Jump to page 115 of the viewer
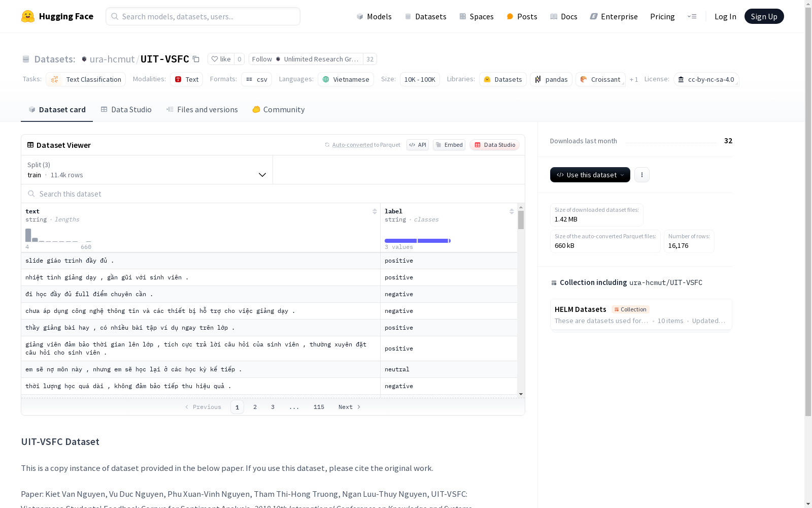Viewport: 812px width, 508px height. (319, 407)
